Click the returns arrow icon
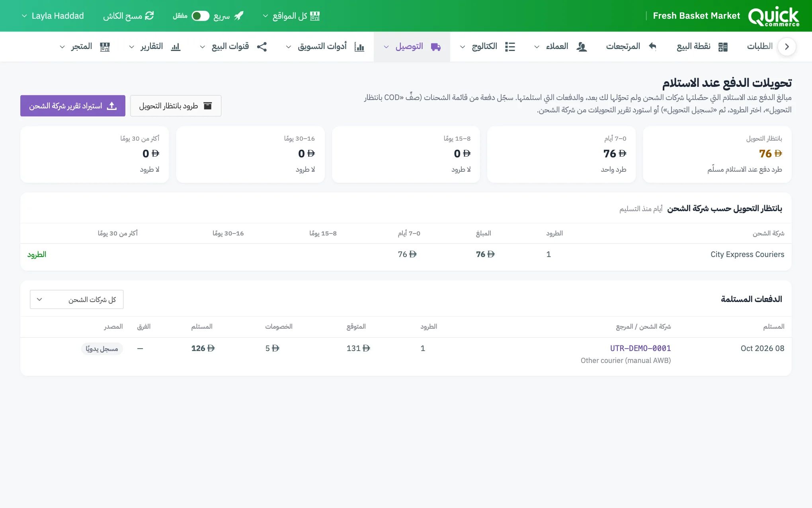The height and width of the screenshot is (508, 812). tap(652, 46)
